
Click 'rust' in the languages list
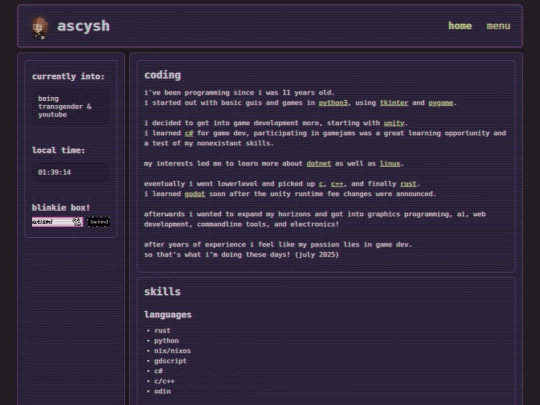[162, 331]
